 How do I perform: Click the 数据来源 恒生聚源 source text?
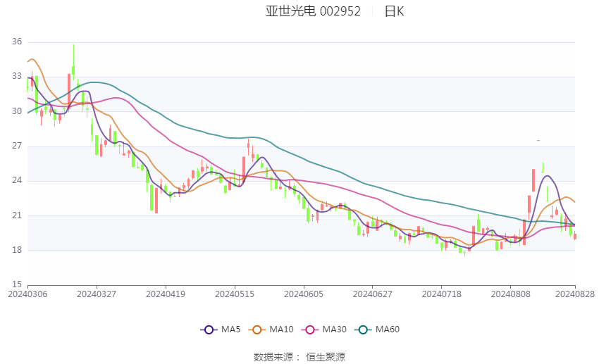pyautogui.click(x=299, y=357)
